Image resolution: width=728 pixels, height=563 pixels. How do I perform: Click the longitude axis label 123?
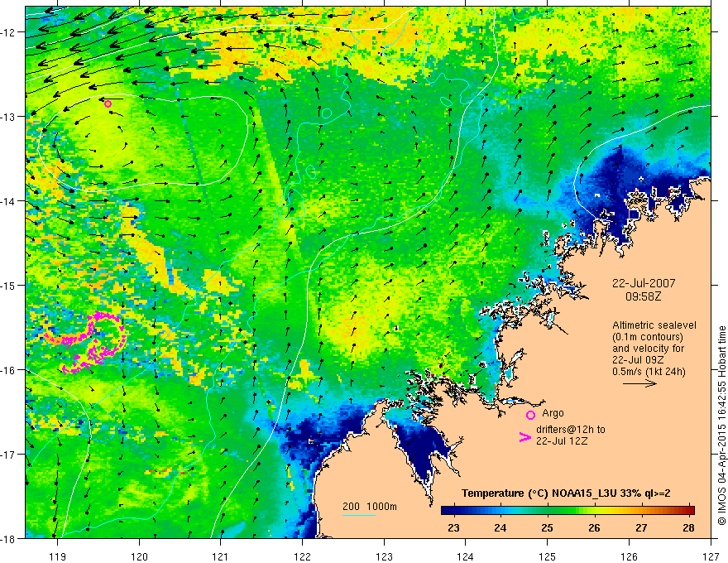[x=384, y=556]
